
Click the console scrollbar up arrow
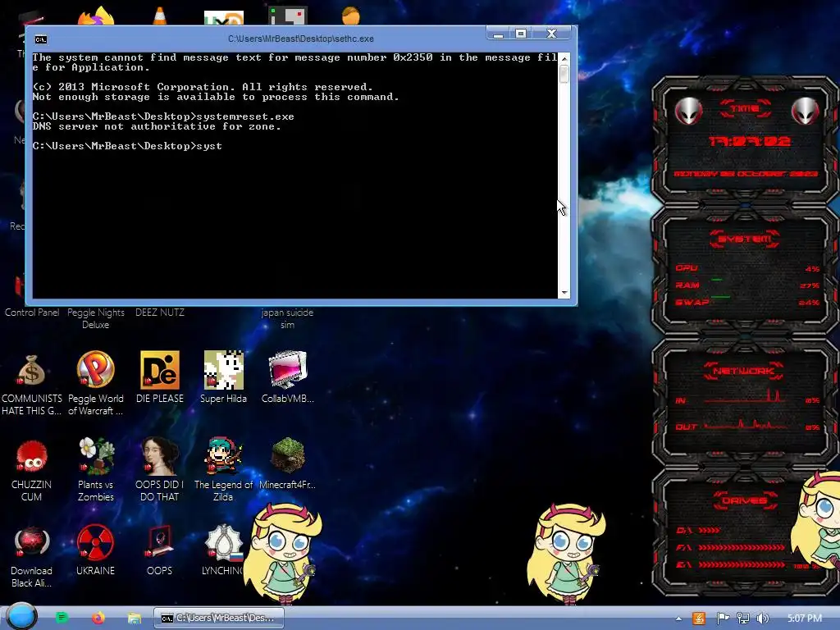[x=564, y=57]
